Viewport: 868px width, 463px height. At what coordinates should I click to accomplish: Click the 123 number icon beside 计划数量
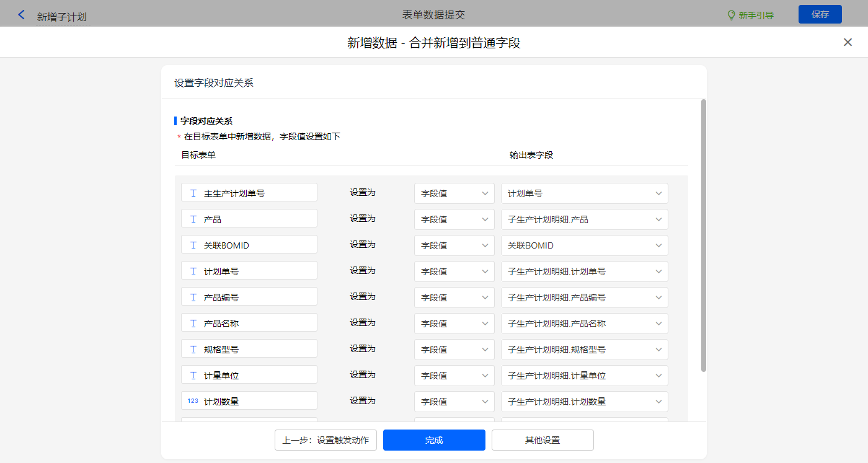(193, 401)
